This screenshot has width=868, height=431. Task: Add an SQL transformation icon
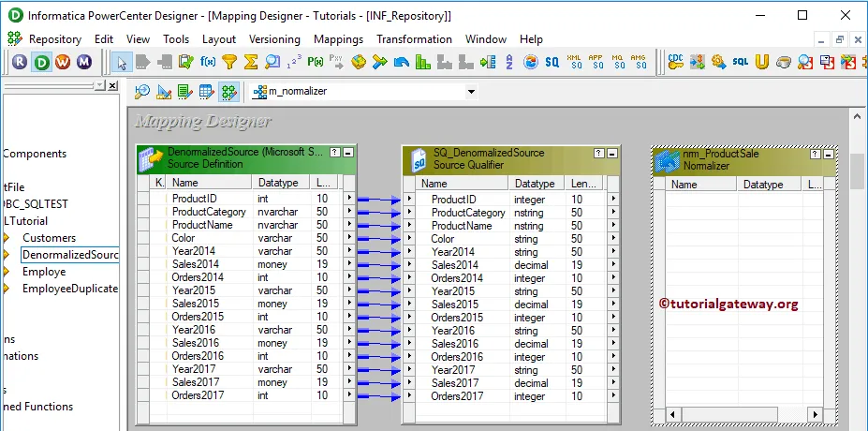pyautogui.click(x=740, y=62)
